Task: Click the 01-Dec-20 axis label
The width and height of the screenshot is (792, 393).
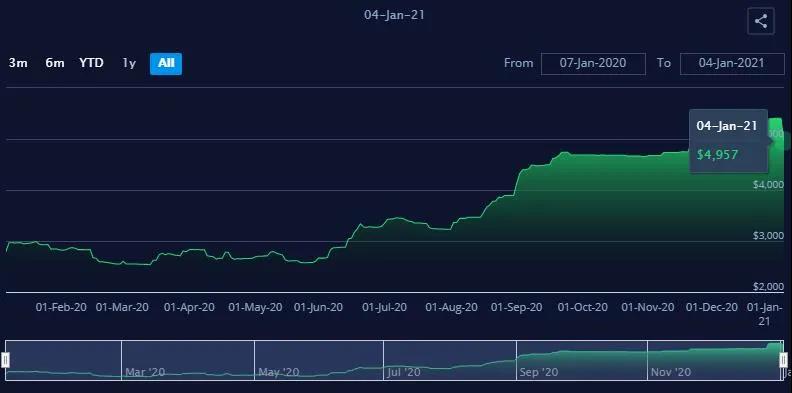Action: (712, 307)
